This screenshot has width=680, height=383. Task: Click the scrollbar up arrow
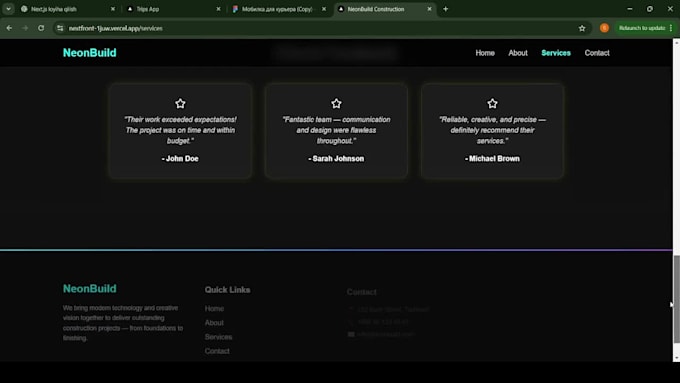(x=676, y=43)
